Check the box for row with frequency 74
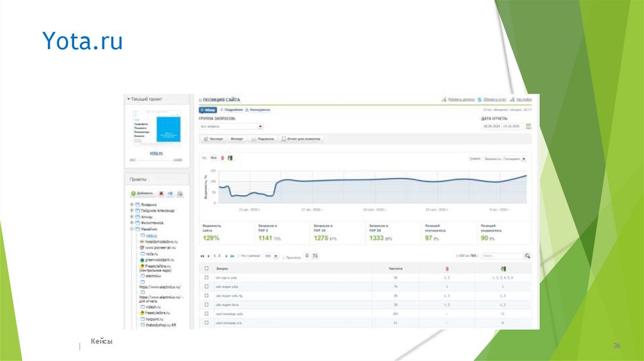Screen dimensions: 644x361 206,287
